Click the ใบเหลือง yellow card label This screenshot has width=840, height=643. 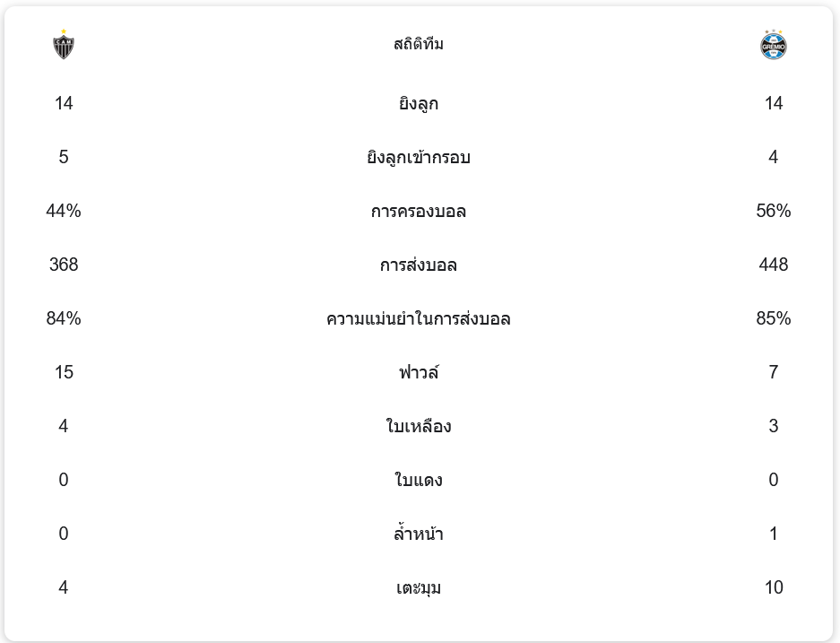[x=419, y=427]
